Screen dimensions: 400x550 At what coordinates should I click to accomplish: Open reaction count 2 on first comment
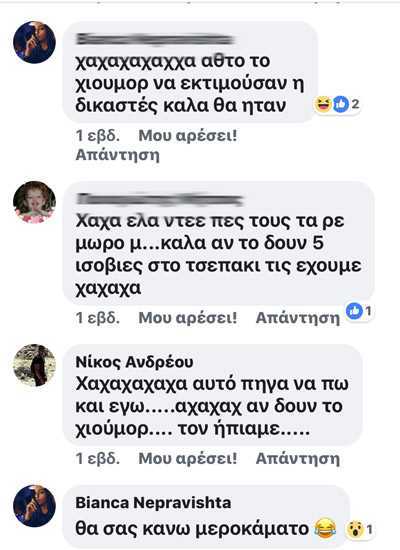point(355,104)
